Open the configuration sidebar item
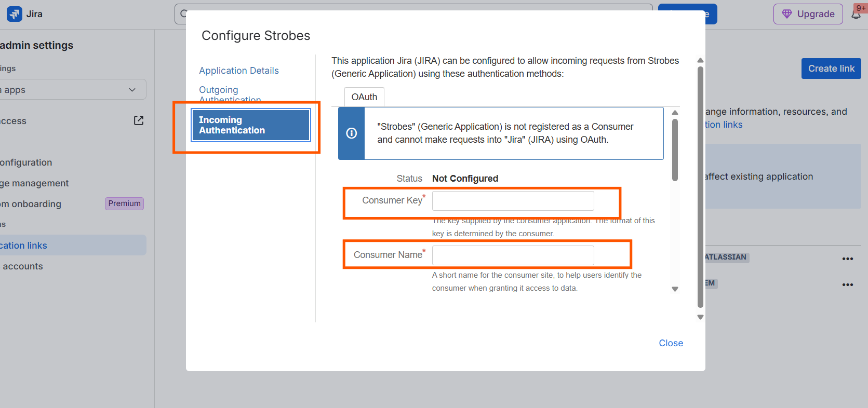 [26, 162]
